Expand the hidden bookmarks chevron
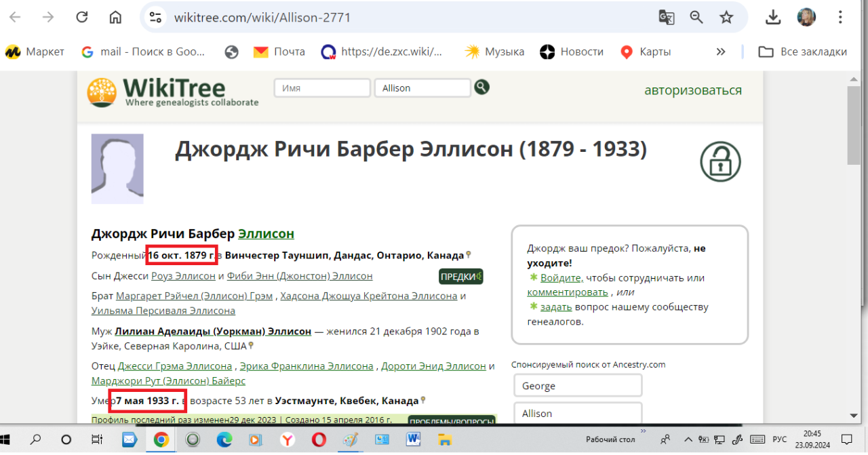868x455 pixels. tap(721, 52)
